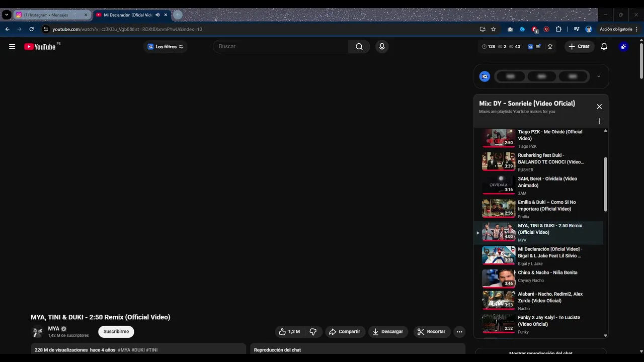The image size is (644, 362).
Task: Click the page vertical scrollbar
Action: tap(641, 60)
